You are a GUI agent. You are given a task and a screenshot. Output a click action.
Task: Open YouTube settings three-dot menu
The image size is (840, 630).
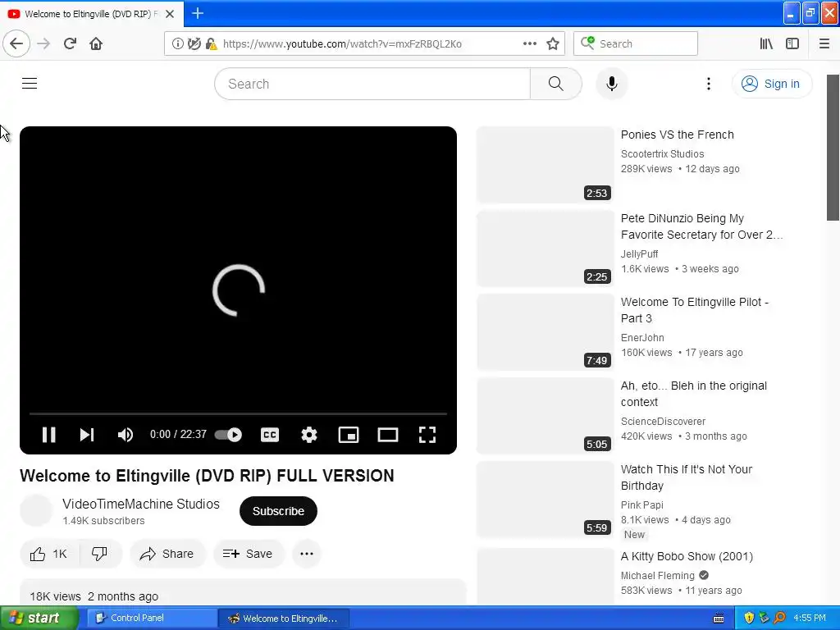pyautogui.click(x=708, y=84)
